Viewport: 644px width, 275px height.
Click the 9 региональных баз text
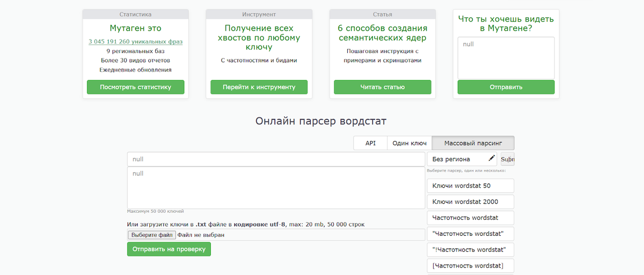coord(136,51)
